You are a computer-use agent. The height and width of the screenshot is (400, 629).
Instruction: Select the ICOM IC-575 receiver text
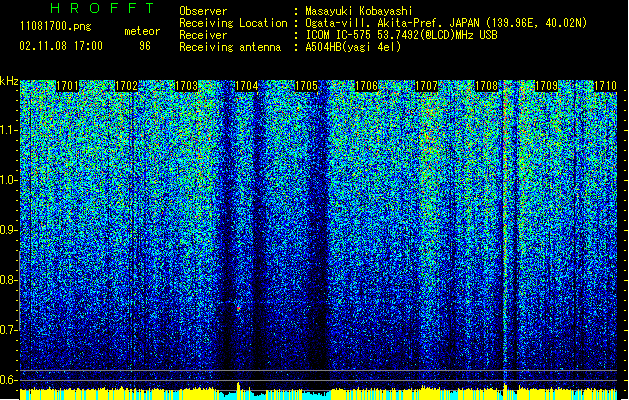click(x=401, y=35)
